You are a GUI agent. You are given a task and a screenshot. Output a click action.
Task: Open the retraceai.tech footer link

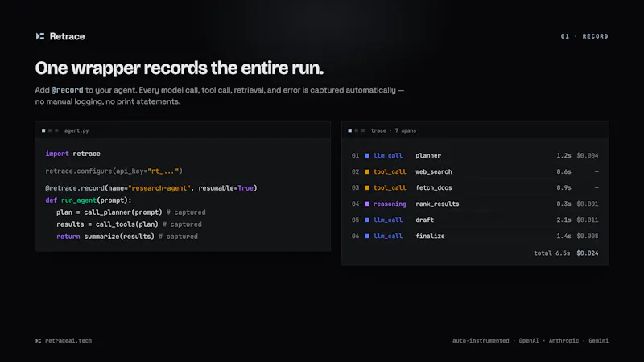68,340
